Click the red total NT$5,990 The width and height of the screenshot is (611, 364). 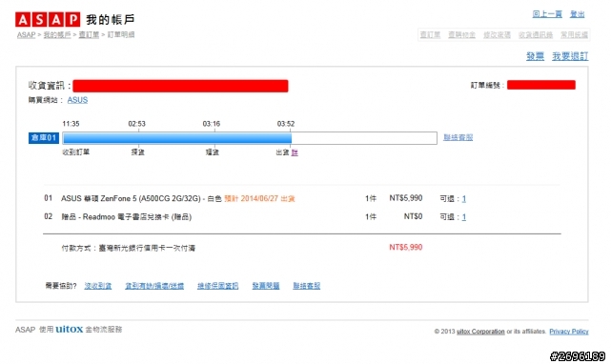point(406,247)
